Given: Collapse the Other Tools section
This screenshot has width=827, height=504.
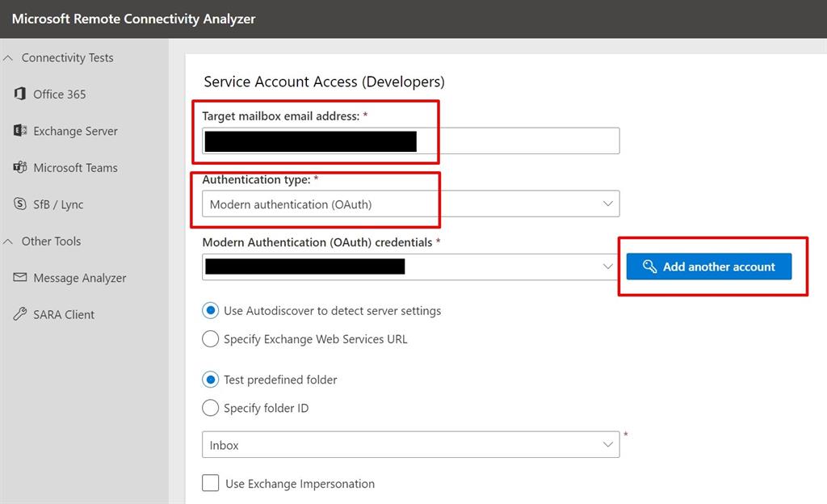Looking at the screenshot, I should coord(9,241).
